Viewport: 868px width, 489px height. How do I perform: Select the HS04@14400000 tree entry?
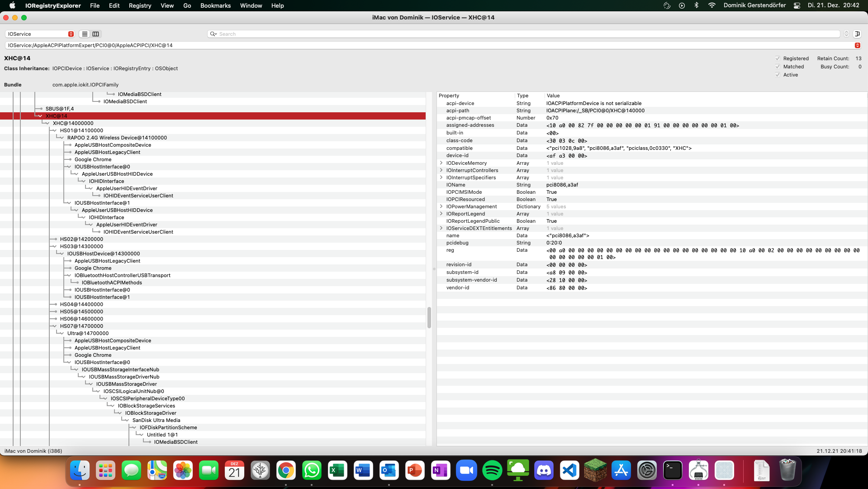(81, 304)
